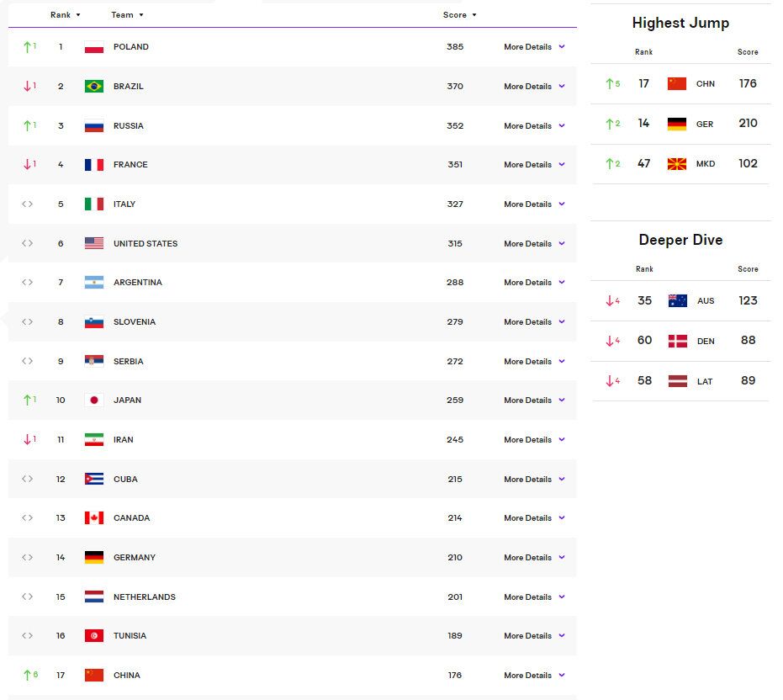Click the DEN flag in Deeper Dive
The width and height of the screenshot is (783, 700).
677,341
